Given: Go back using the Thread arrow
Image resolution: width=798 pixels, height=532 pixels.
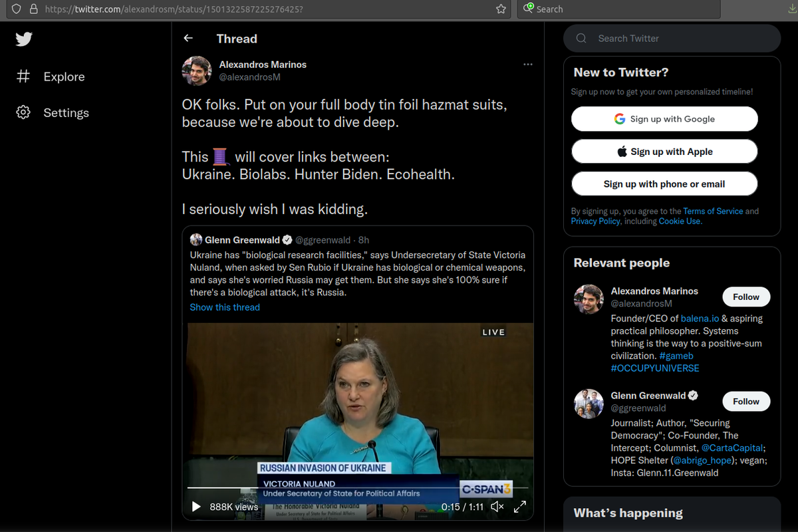Looking at the screenshot, I should pyautogui.click(x=188, y=39).
